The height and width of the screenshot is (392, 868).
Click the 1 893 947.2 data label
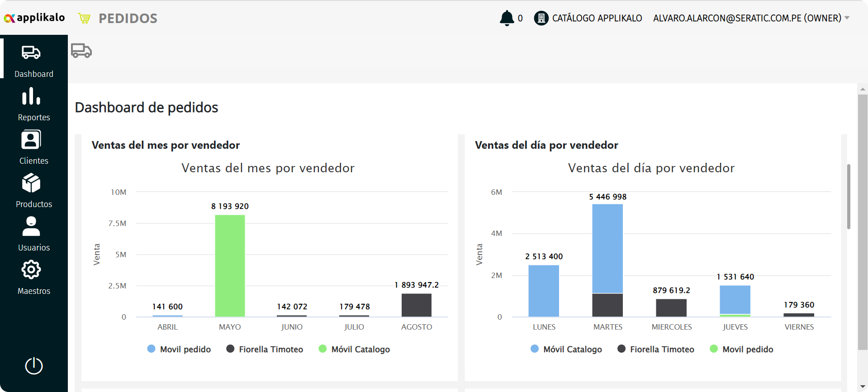[x=417, y=285]
